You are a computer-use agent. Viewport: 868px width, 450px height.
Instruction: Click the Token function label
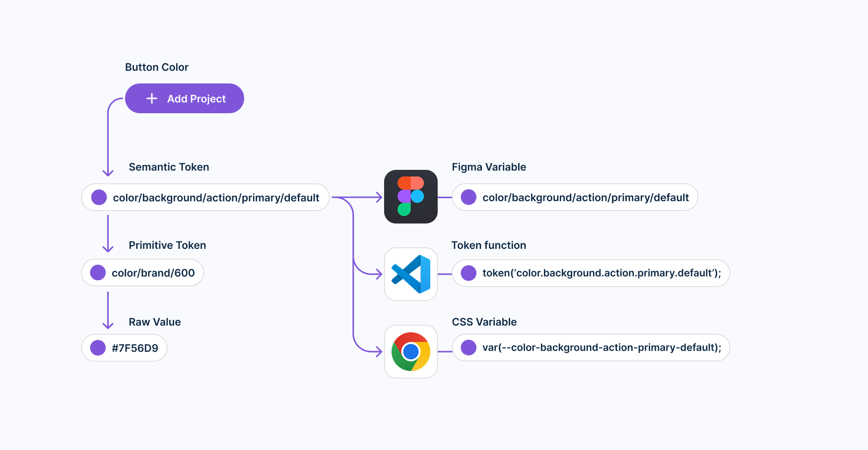(489, 245)
